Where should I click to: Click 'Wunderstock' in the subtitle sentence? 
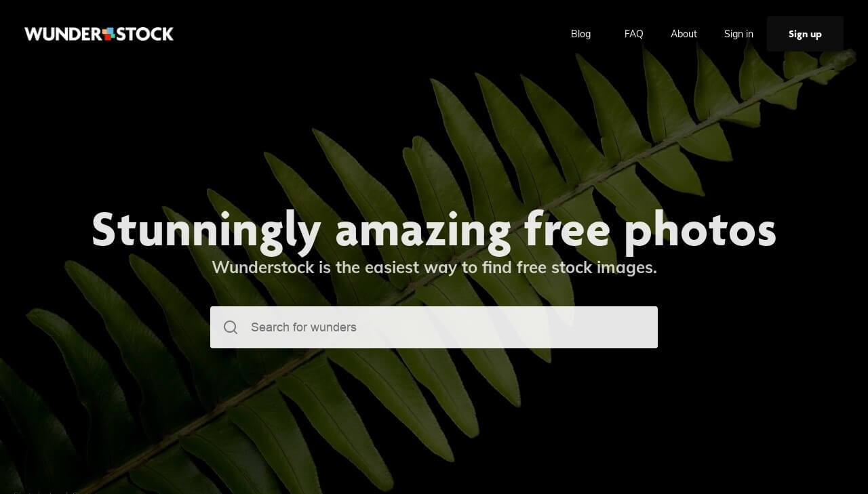(263, 267)
